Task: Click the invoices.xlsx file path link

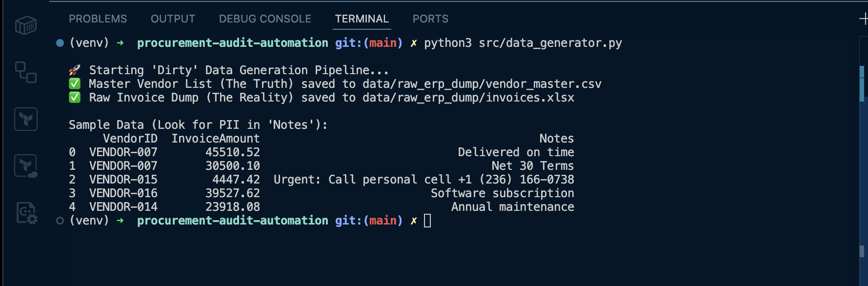Action: point(468,98)
